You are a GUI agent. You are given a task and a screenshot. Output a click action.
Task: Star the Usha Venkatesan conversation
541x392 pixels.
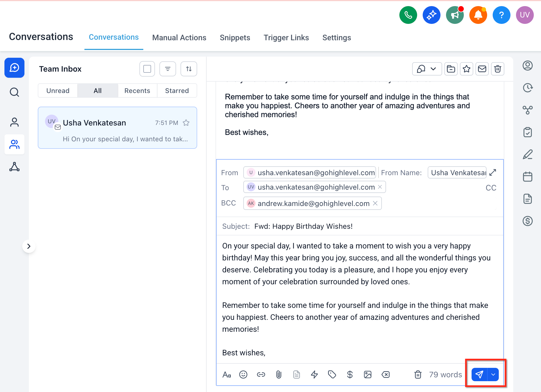click(186, 123)
